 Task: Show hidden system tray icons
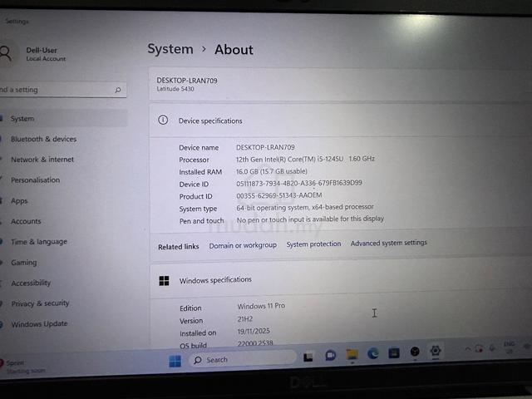click(x=468, y=349)
